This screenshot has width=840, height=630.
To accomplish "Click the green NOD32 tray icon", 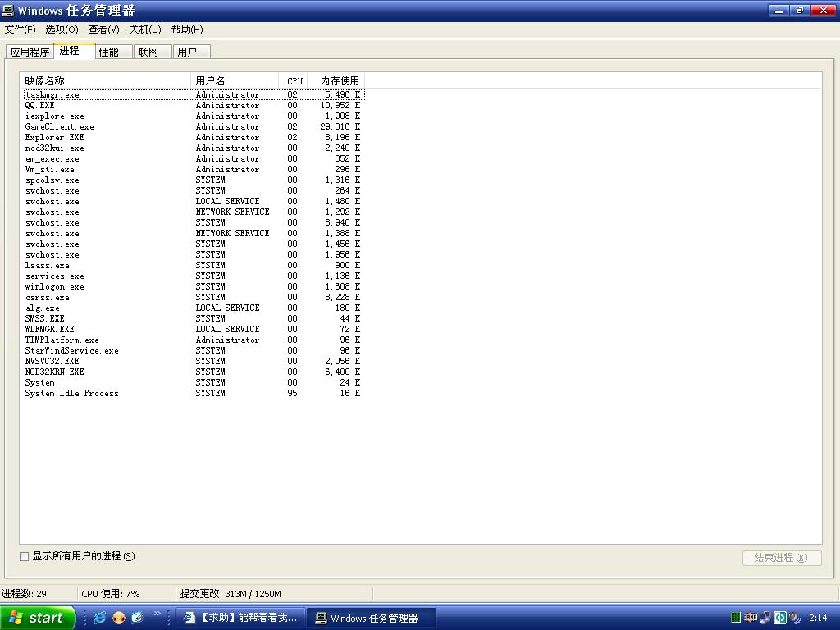I will pos(780,618).
